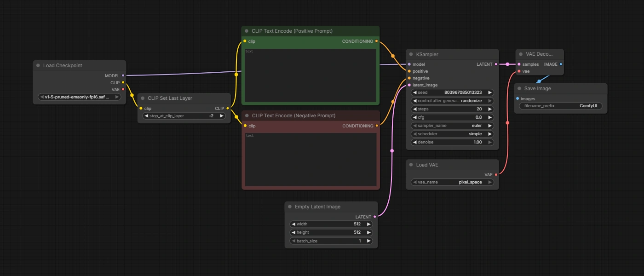Click the clip input port on CLIP Set Last Layer
This screenshot has height=276, width=644.
pos(141,109)
